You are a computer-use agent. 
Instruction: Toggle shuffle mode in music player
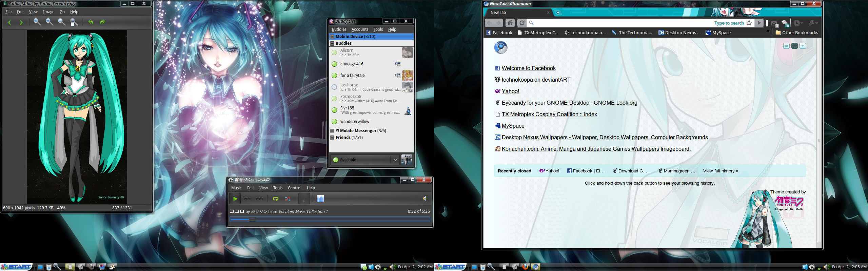[x=288, y=199]
